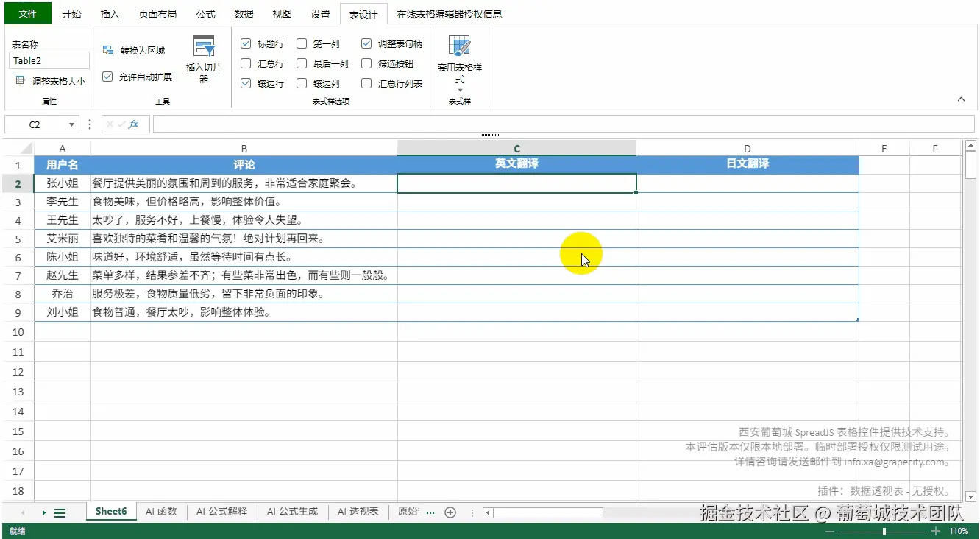This screenshot has height=539, width=980.
Task: Click the zoom in plus icon
Action: tap(935, 531)
